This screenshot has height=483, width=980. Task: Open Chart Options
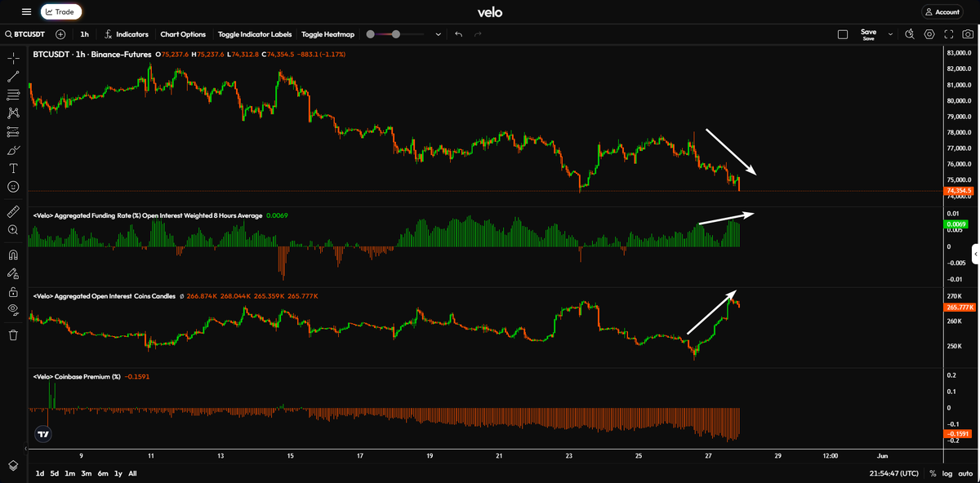183,34
